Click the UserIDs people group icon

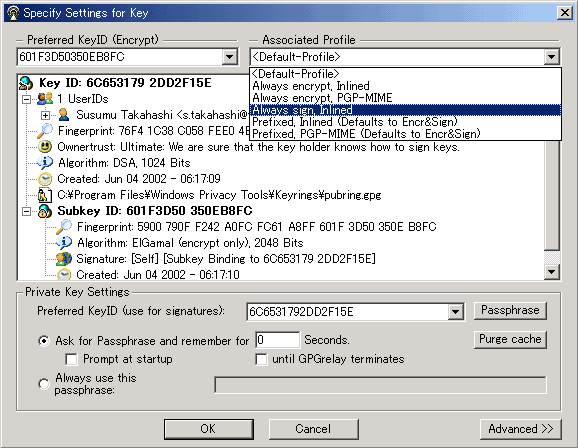(45, 99)
